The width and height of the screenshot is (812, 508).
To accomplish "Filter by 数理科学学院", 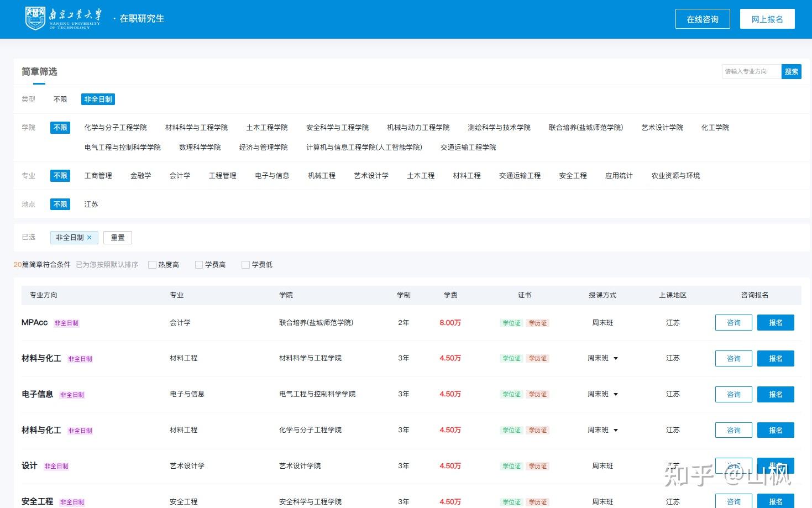I will [200, 148].
